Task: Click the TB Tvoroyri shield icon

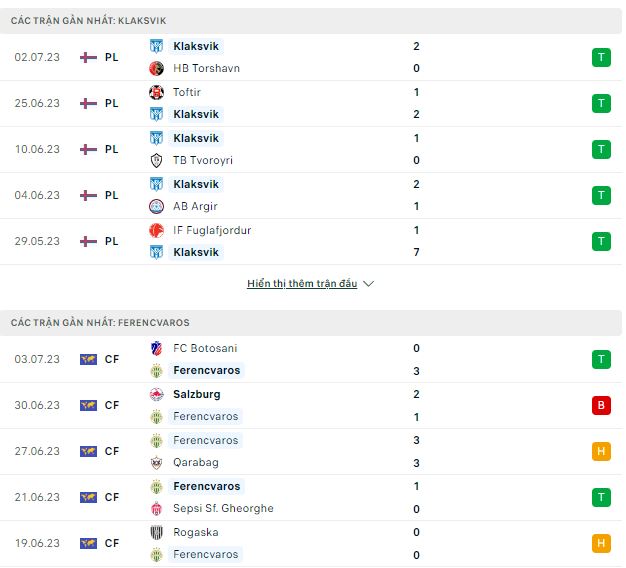Action: tap(156, 160)
